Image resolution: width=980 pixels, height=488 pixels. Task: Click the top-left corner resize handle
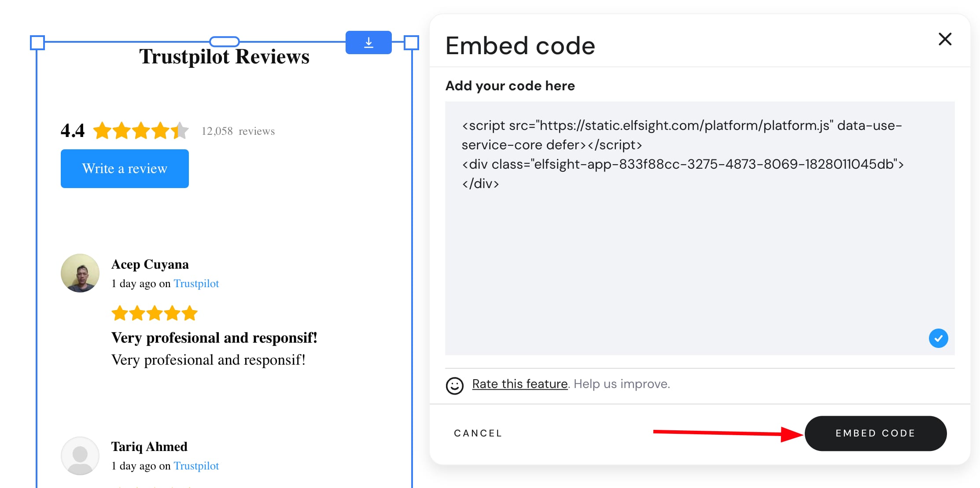[37, 42]
